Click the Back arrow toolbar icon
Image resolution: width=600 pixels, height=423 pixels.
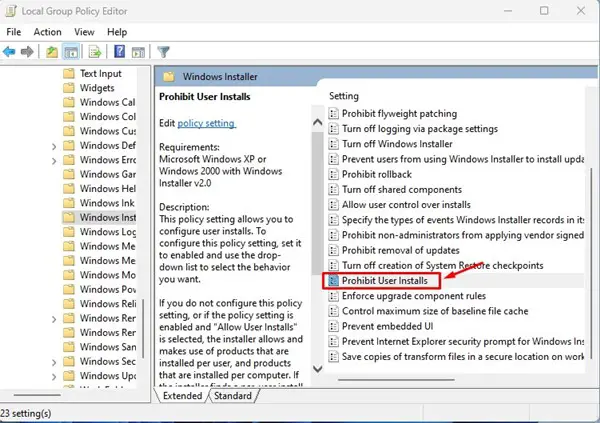click(9, 52)
